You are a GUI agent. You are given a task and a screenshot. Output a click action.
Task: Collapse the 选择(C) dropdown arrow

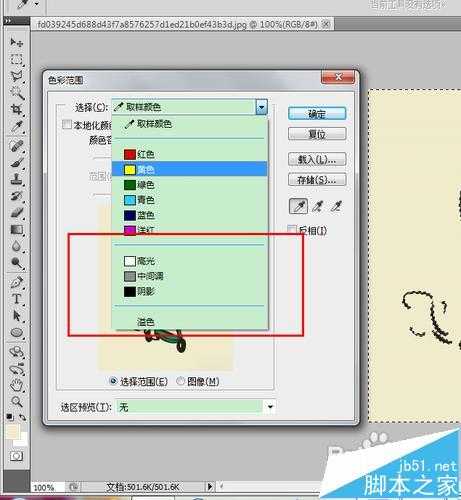[x=262, y=107]
